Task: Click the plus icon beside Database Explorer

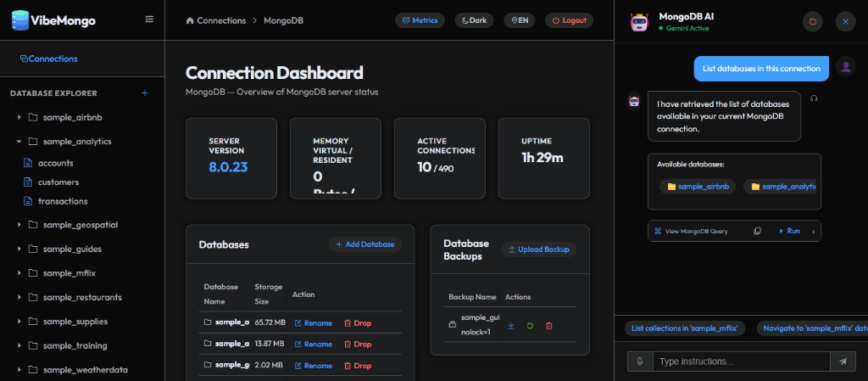Action: 145,93
